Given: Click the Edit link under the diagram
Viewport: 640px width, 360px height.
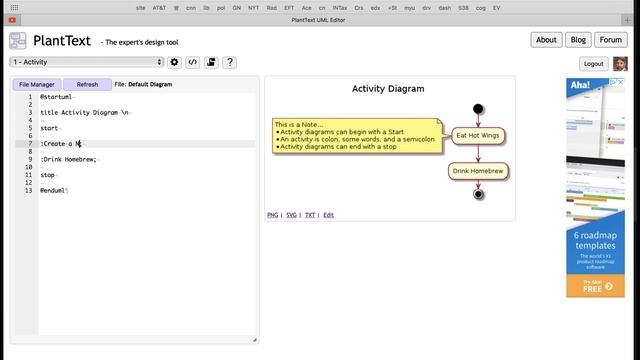Looking at the screenshot, I should pos(329,215).
